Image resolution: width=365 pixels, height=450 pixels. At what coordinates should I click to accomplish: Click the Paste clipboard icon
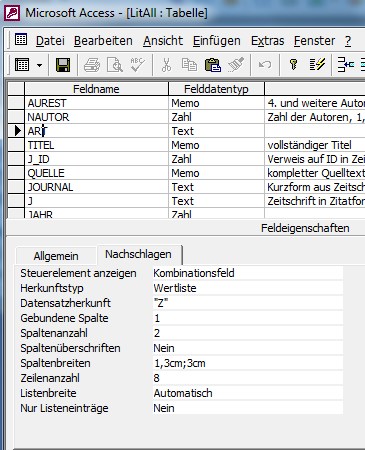tap(212, 65)
